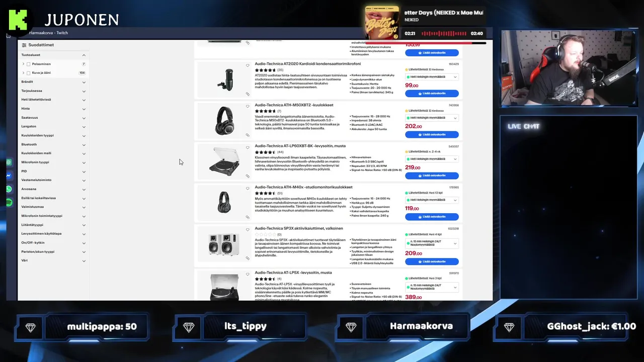This screenshot has height=362, width=644.
Task: Click the Kick logo in stream overlay
Action: 18,20
